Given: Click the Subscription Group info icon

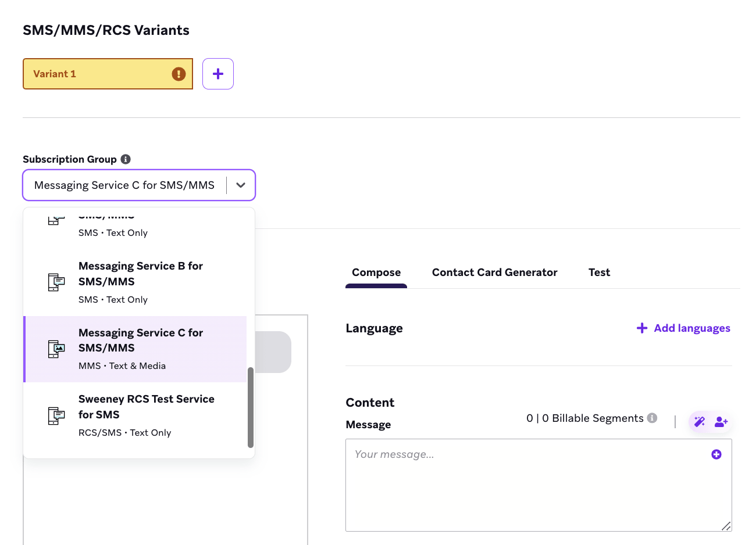Looking at the screenshot, I should 126,159.
